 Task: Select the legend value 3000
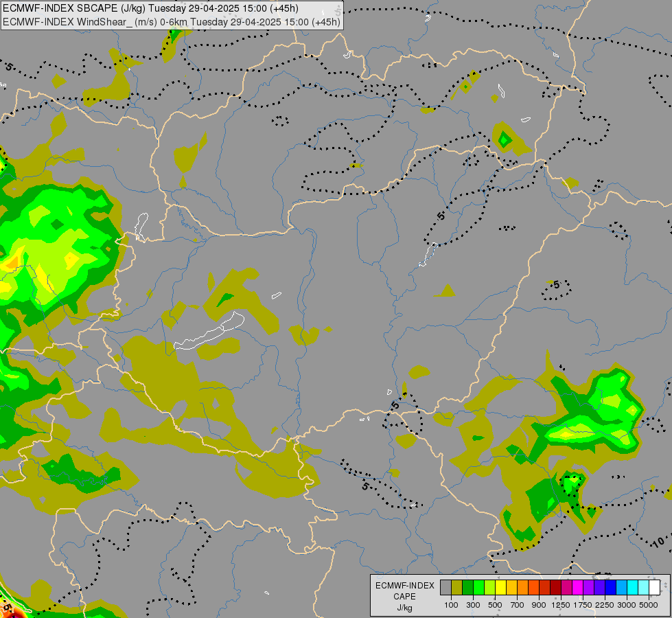627,605
